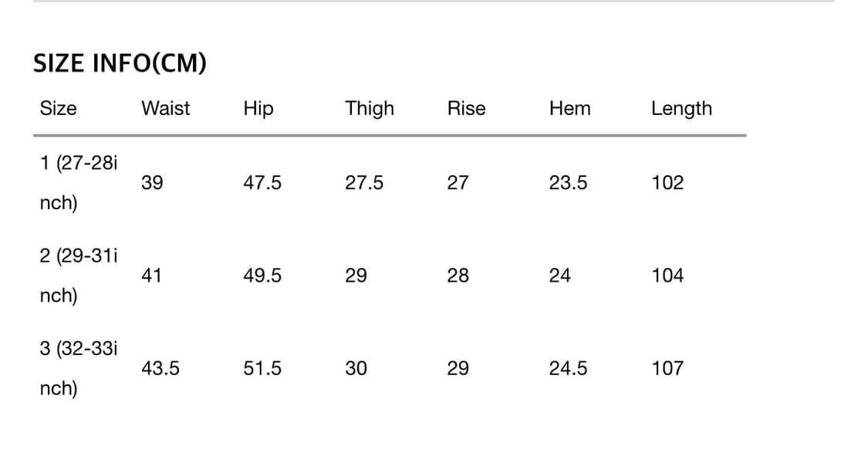The height and width of the screenshot is (450, 868).
Task: Select thigh value 30 in size 3 row
Action: 356,368
